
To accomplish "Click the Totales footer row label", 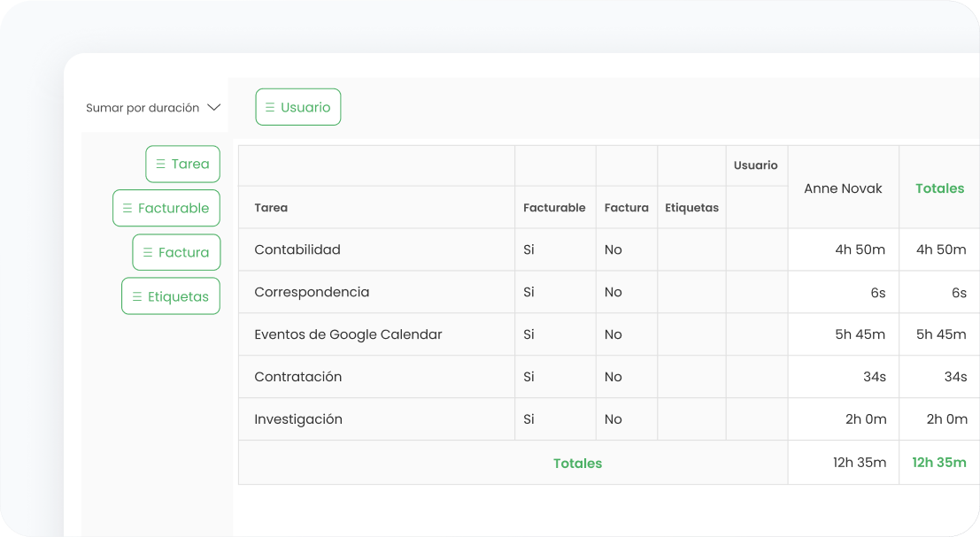I will point(577,463).
